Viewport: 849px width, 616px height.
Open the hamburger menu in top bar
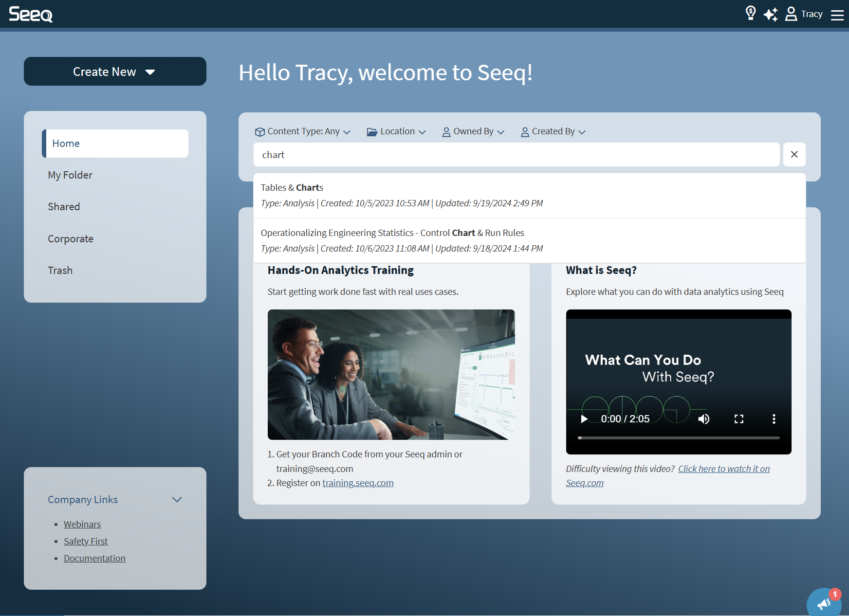pyautogui.click(x=837, y=15)
